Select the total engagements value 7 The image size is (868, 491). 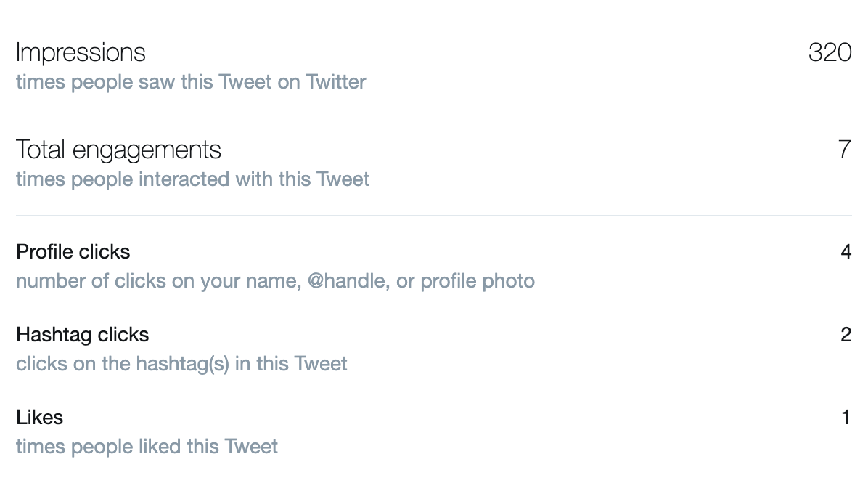pos(844,150)
